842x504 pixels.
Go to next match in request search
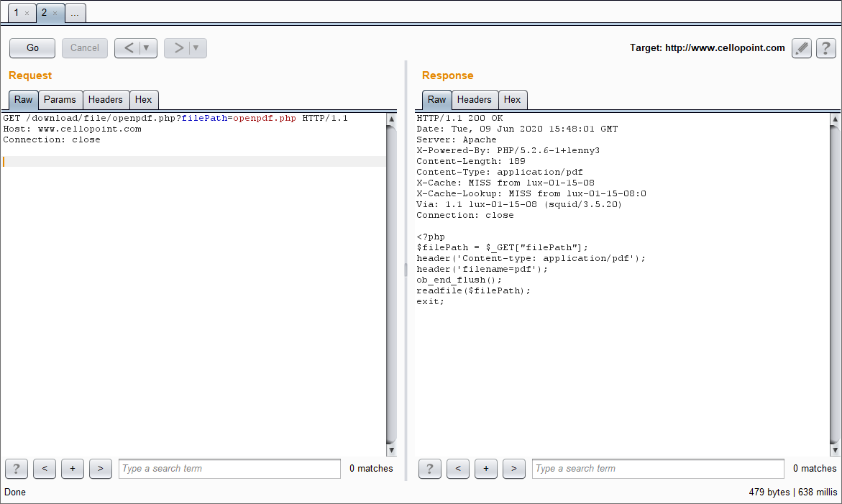101,469
